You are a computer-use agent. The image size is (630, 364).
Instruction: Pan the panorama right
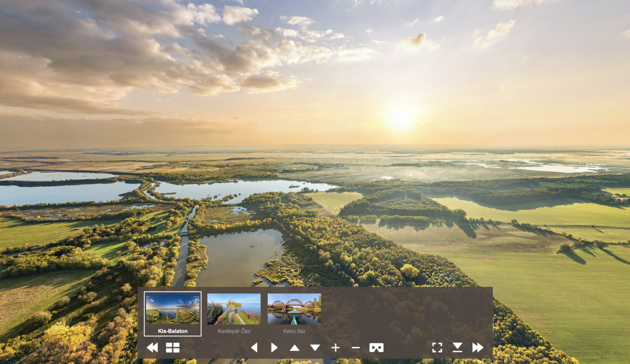click(274, 348)
